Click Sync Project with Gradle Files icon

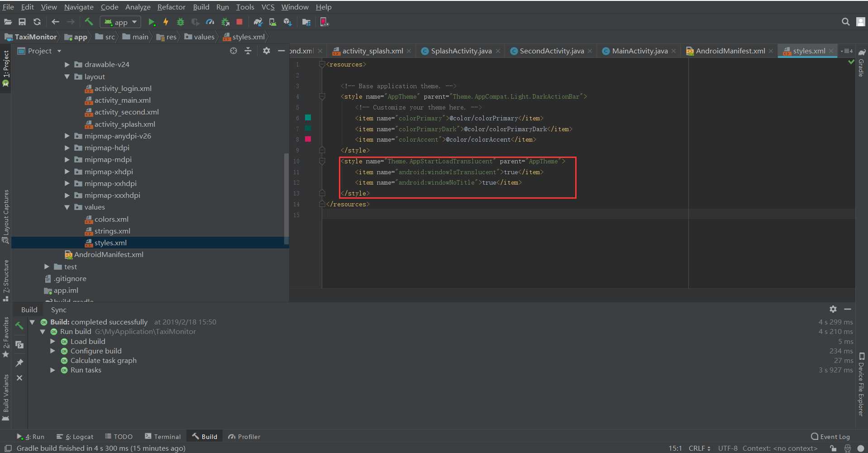pyautogui.click(x=258, y=22)
